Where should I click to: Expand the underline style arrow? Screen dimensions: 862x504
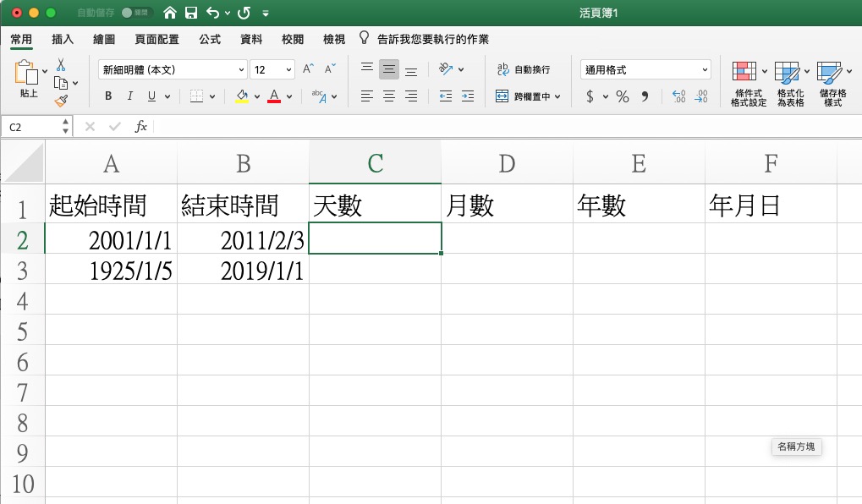167,96
